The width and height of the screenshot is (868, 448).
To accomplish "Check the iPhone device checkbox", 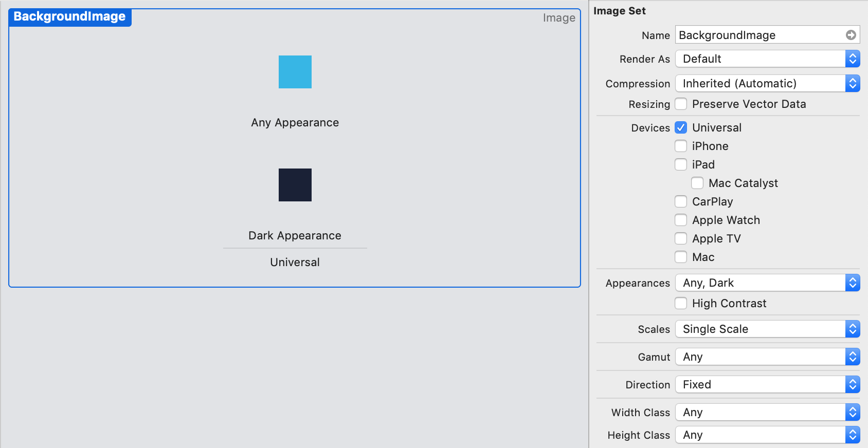I will pyautogui.click(x=681, y=146).
